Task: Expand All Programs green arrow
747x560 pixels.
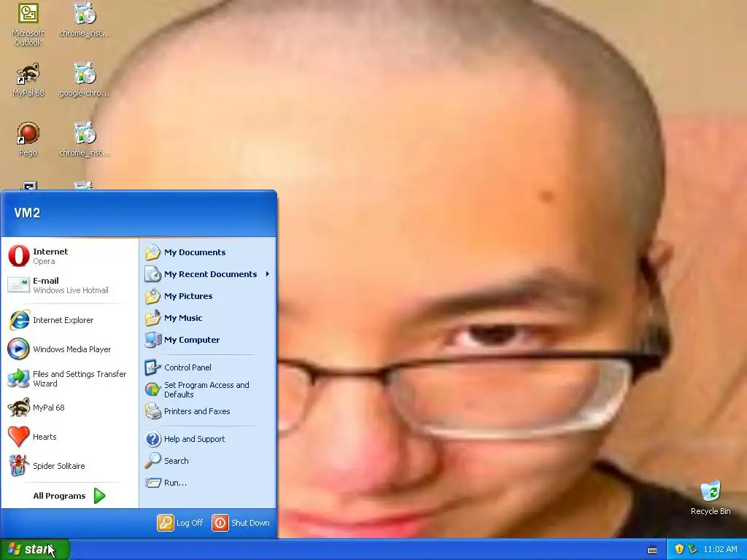Action: point(99,496)
